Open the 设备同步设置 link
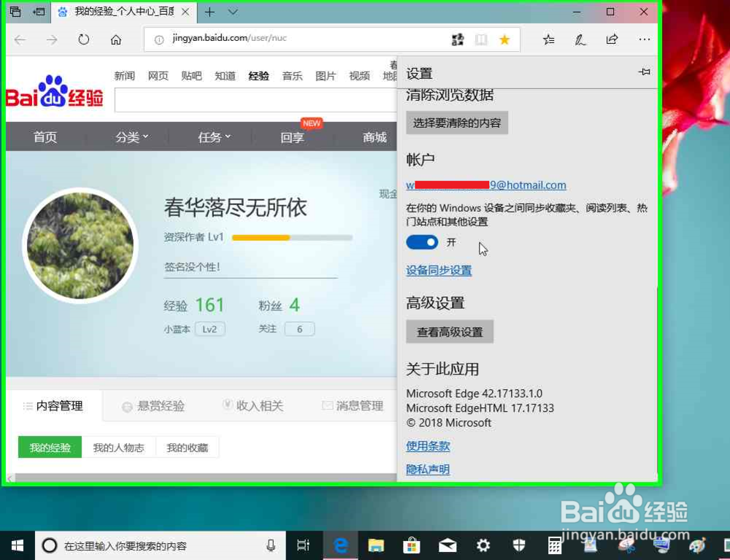Screen dimensions: 730x560 (439, 270)
